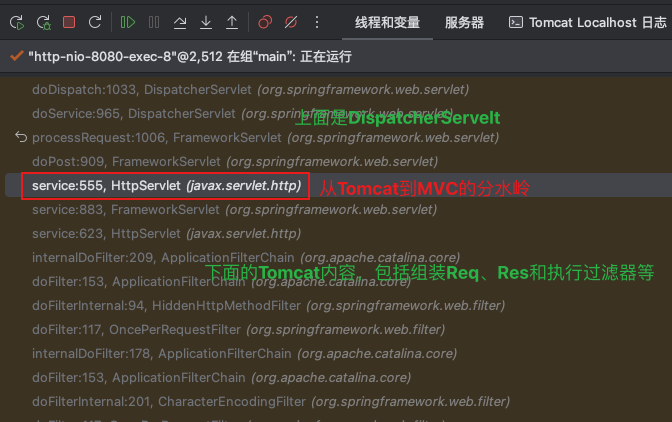Switch to the 线程和变量 tab
The image size is (672, 422).
[387, 22]
